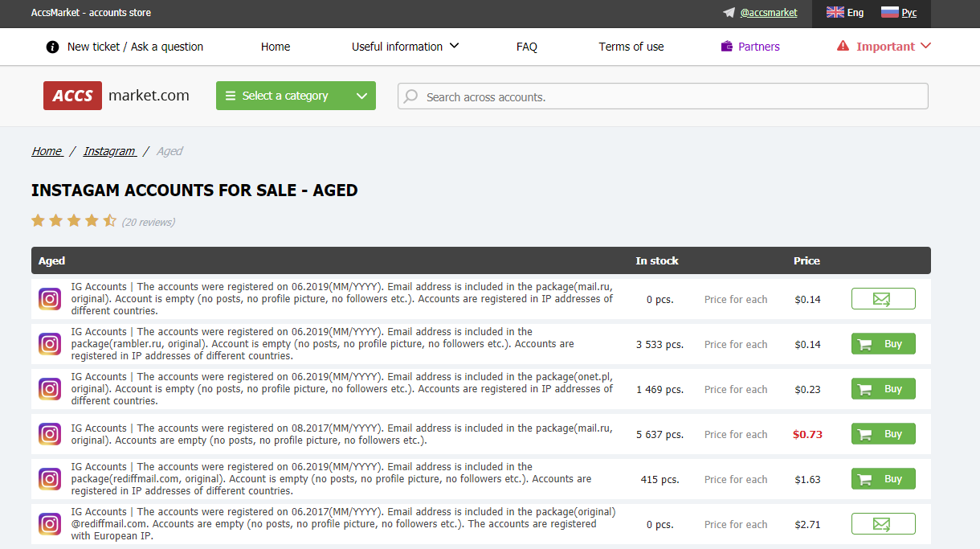
Task: Click the ACCS red logo
Action: coord(72,96)
